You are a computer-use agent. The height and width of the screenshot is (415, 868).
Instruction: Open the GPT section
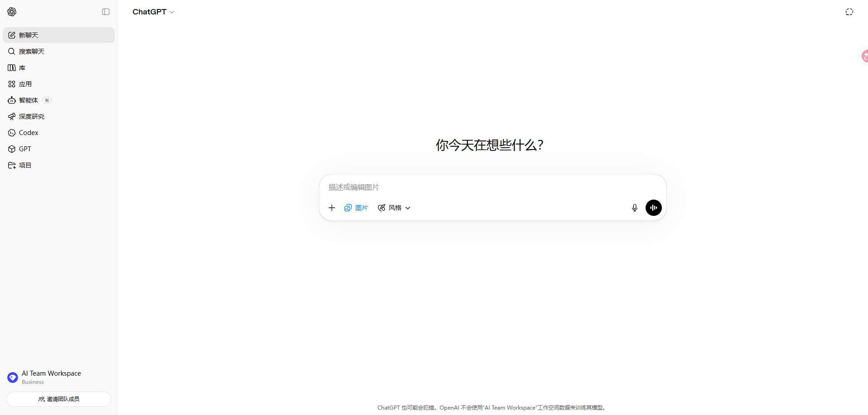pos(59,149)
